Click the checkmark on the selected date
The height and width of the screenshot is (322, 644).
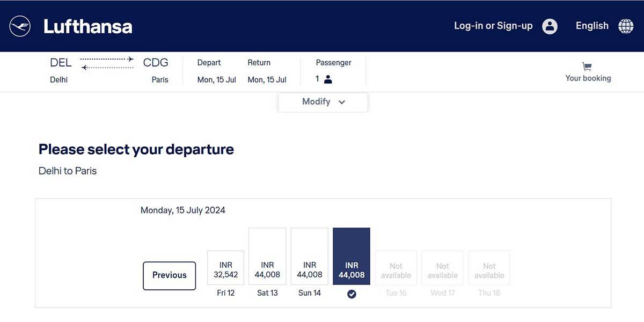tap(352, 294)
